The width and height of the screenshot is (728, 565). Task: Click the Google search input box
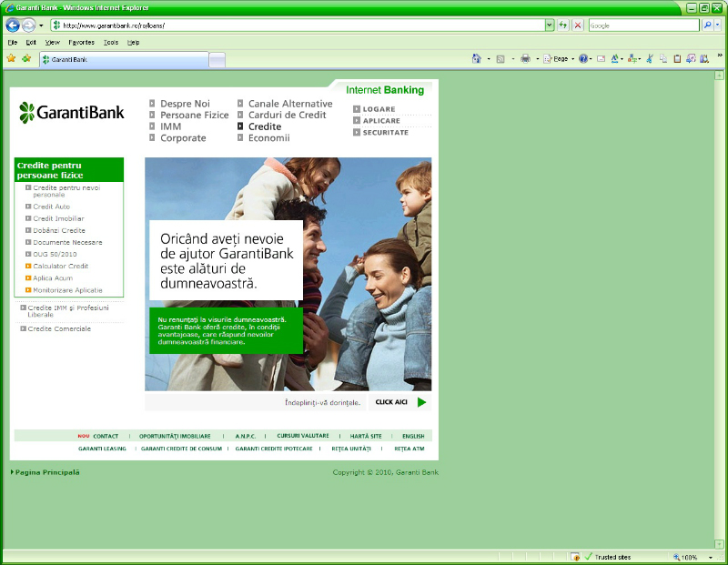click(x=644, y=25)
